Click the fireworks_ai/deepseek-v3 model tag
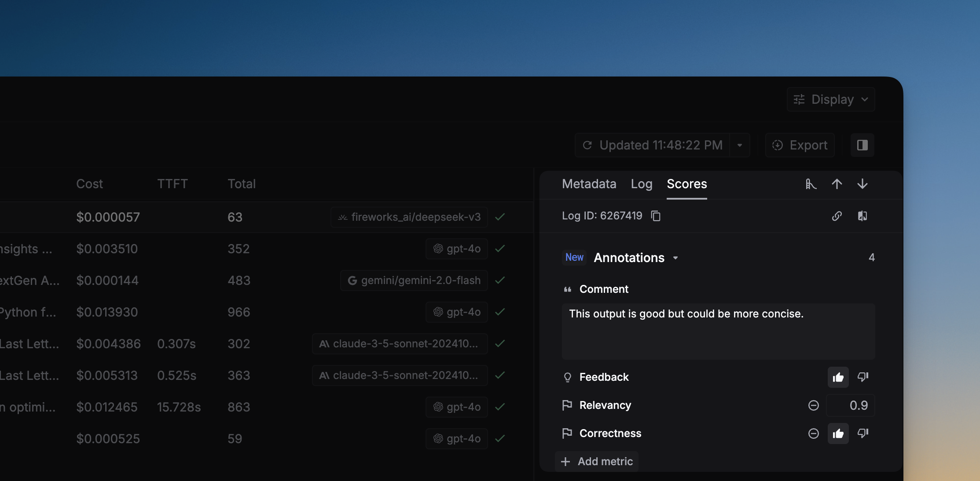 coord(409,217)
